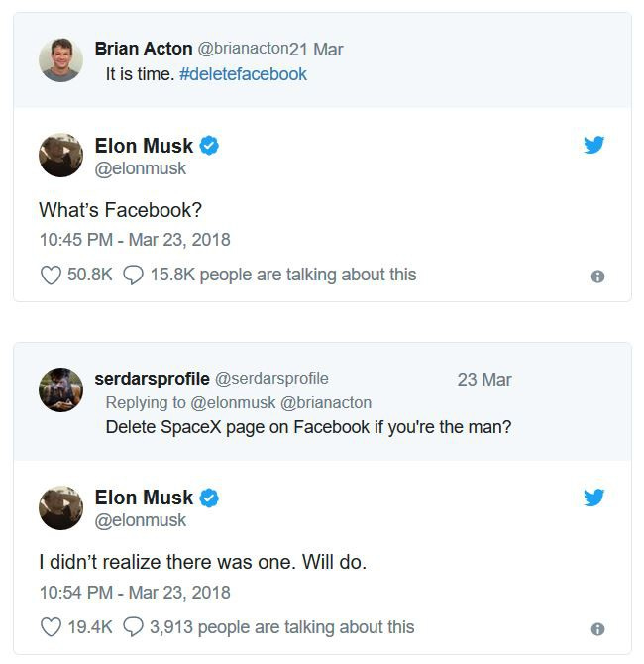Open replies bubble showing 15.8K people

pyautogui.click(x=134, y=275)
